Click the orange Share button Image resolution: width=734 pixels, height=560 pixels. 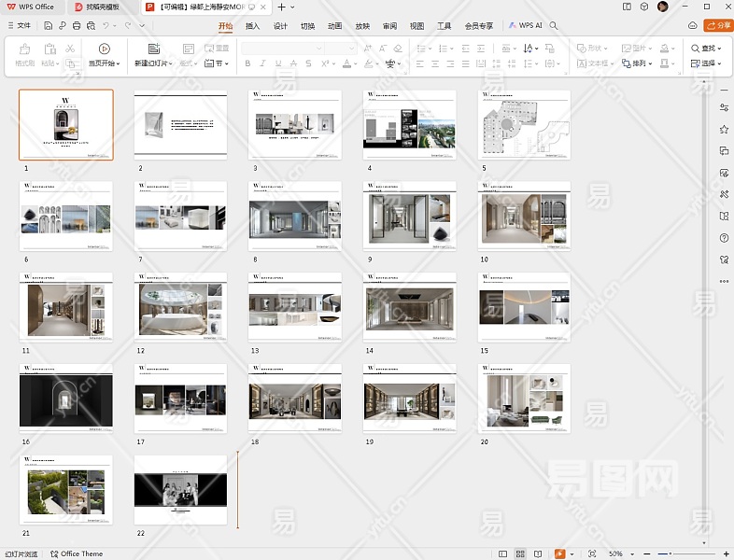(x=718, y=25)
